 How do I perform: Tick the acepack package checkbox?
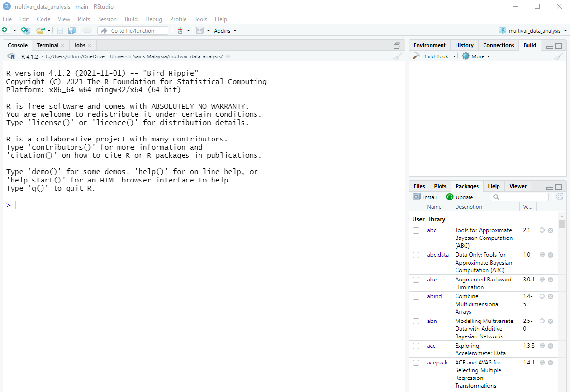(416, 363)
